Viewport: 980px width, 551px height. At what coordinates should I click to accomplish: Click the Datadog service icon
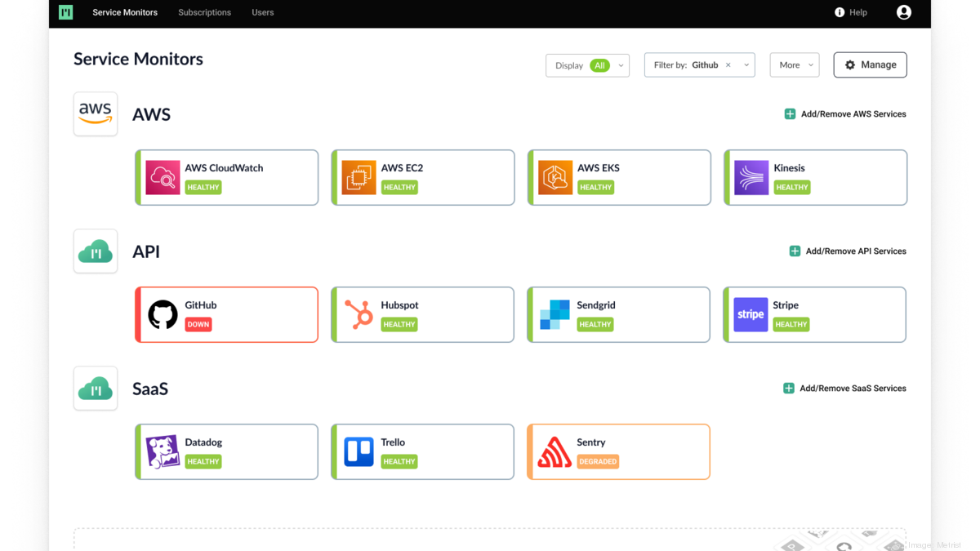pyautogui.click(x=163, y=451)
